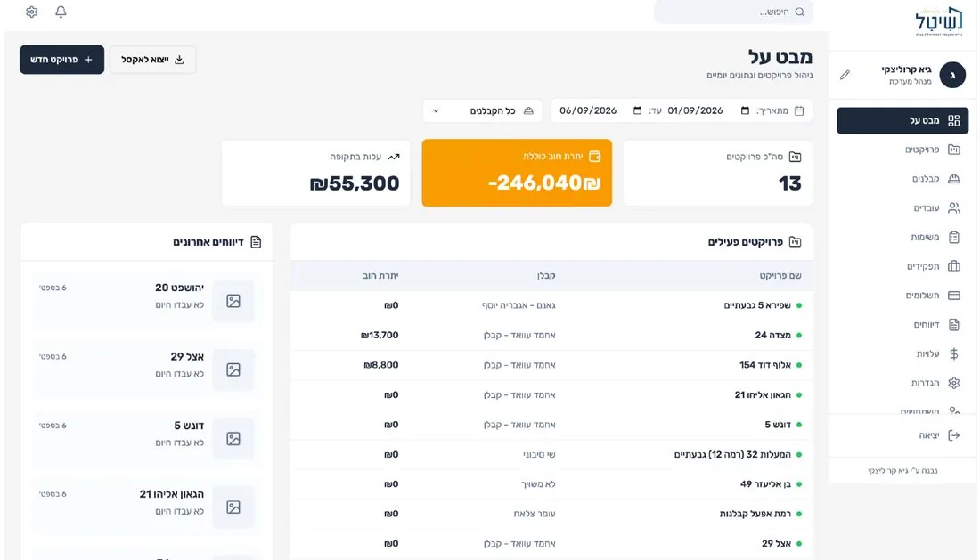Open הגדרות in the sidebar
Viewport: 980px width, 560px height.
[x=902, y=383]
